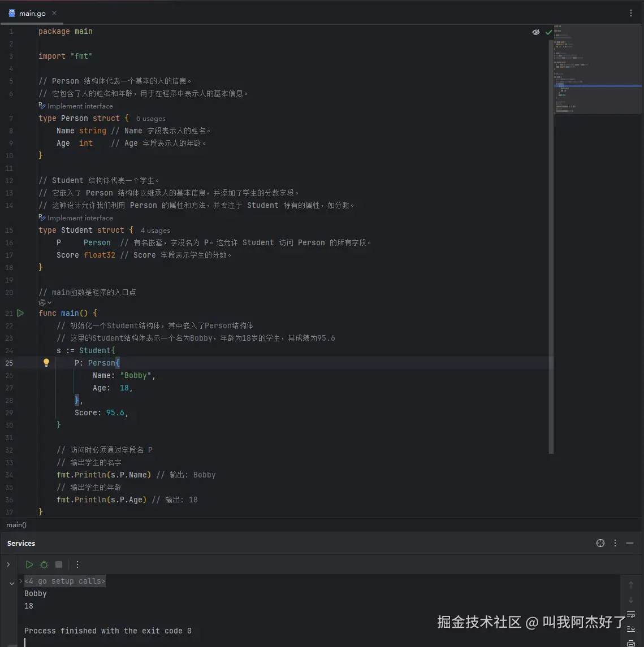The height and width of the screenshot is (647, 644).
Task: Click the Go file icon on main.go tab
Action: tap(12, 13)
